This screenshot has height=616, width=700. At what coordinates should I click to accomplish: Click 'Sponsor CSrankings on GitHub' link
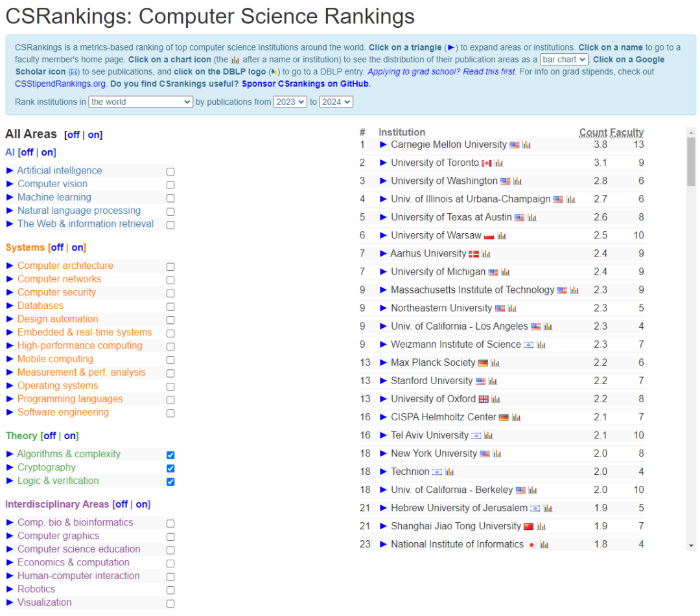coord(306,84)
